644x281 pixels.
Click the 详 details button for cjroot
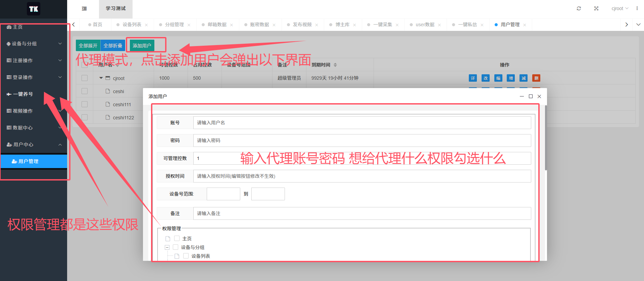click(x=473, y=78)
